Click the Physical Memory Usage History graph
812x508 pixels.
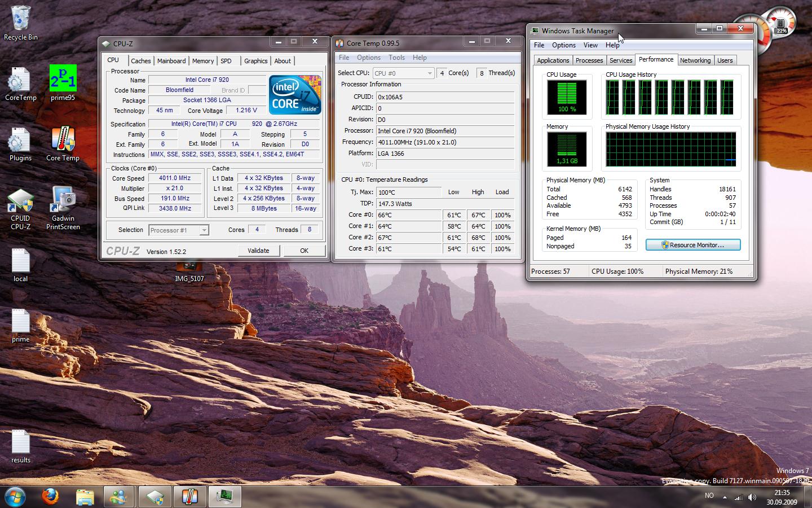point(671,150)
